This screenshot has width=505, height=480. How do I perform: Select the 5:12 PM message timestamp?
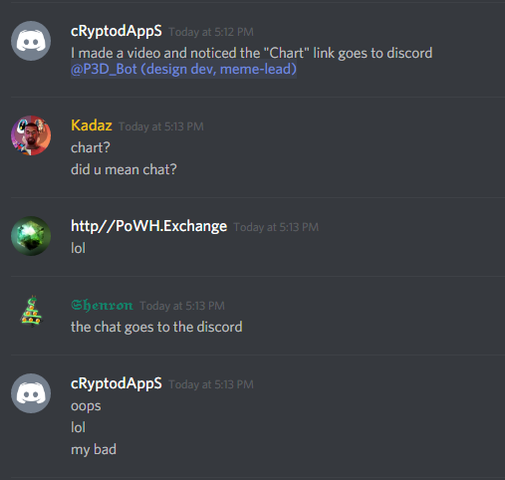[211, 32]
